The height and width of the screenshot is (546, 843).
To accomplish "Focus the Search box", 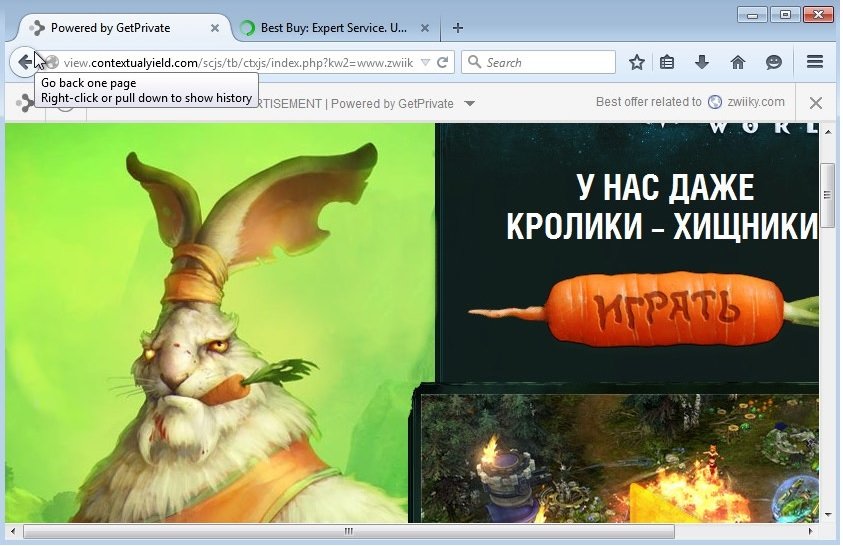I will (x=538, y=62).
